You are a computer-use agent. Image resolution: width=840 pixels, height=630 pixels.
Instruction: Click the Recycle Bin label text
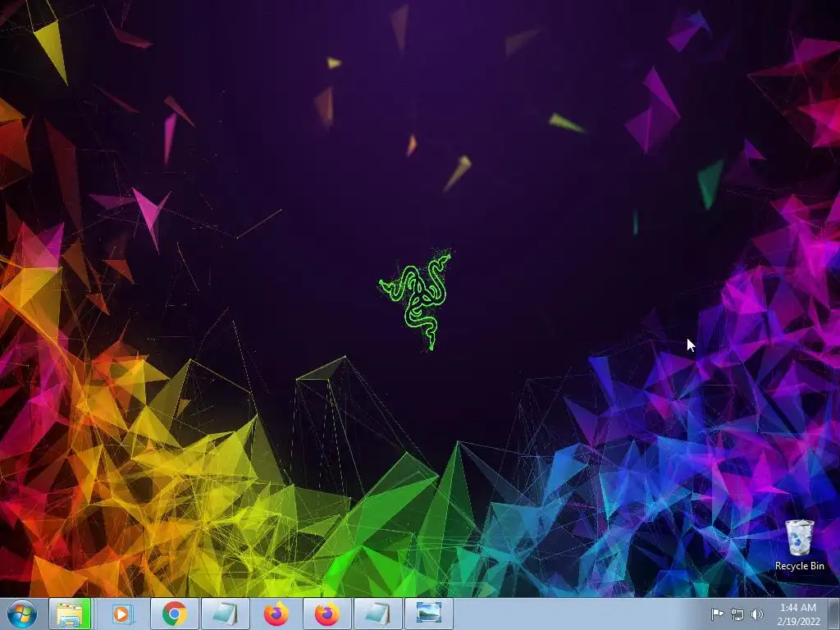[800, 566]
